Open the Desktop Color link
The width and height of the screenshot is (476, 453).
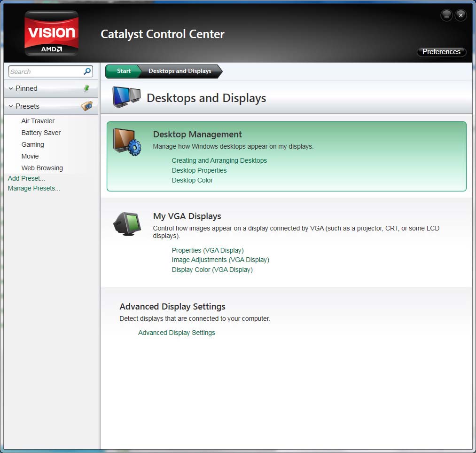tap(192, 180)
